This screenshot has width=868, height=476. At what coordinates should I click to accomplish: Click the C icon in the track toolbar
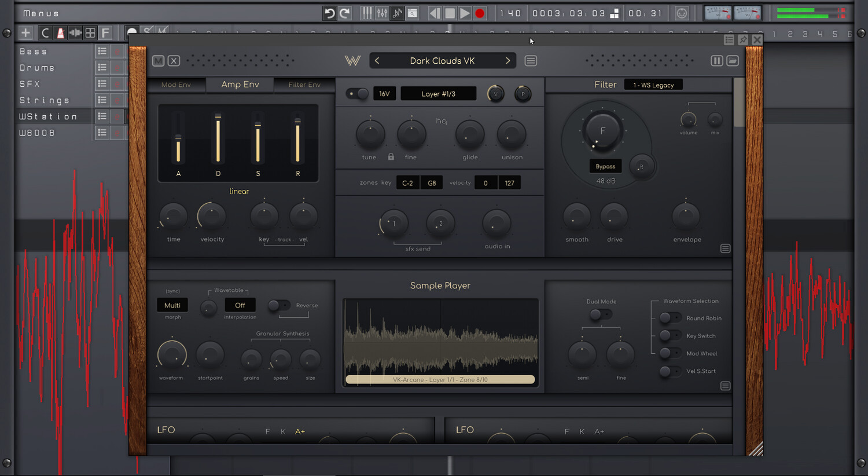pos(45,33)
